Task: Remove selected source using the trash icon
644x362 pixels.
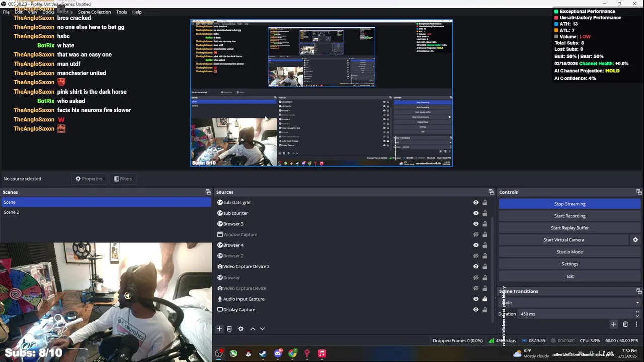Action: 229,329
